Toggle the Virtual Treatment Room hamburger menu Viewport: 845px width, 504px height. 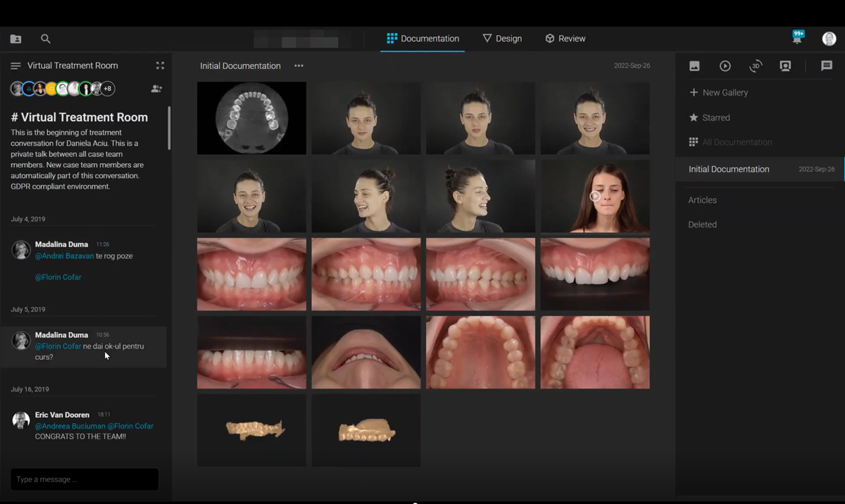tap(15, 65)
